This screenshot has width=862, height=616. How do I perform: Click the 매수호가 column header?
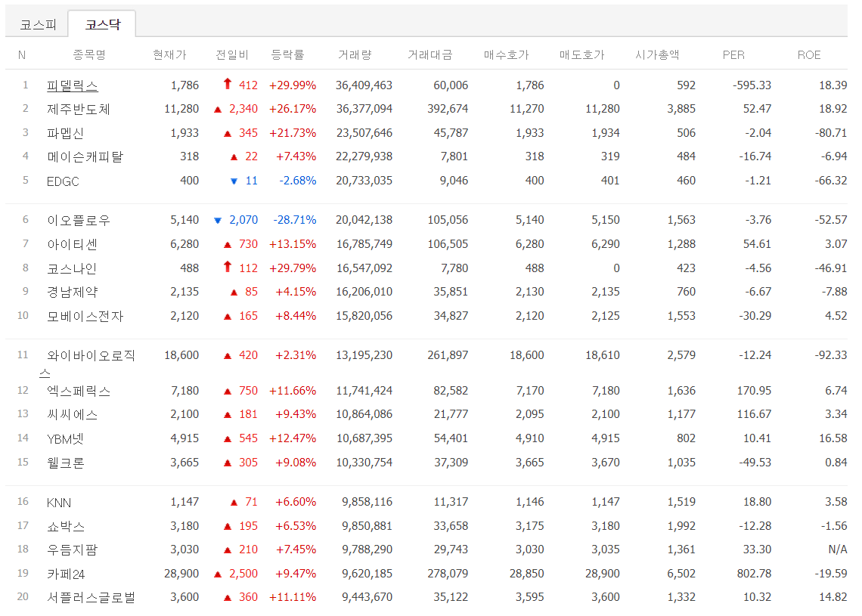(x=507, y=54)
